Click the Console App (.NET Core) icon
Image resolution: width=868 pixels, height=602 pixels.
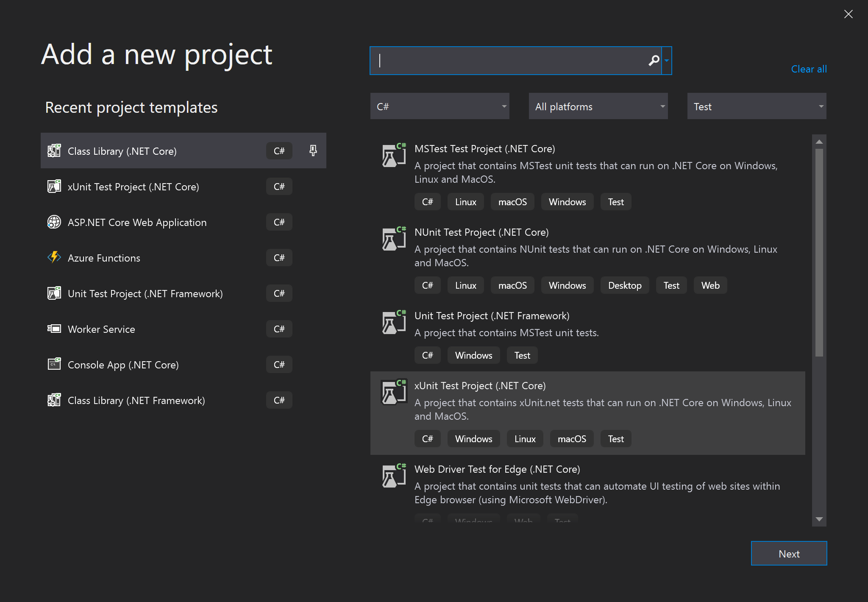pyautogui.click(x=54, y=364)
